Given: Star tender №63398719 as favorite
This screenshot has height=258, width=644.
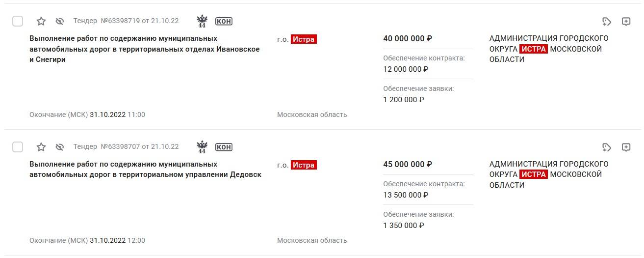Looking at the screenshot, I should 41,21.
